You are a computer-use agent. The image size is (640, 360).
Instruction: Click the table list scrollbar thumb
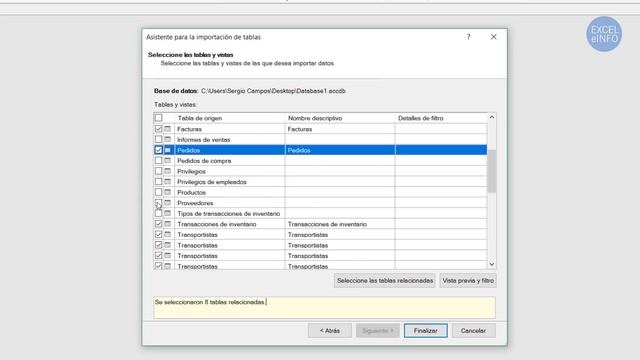492,171
